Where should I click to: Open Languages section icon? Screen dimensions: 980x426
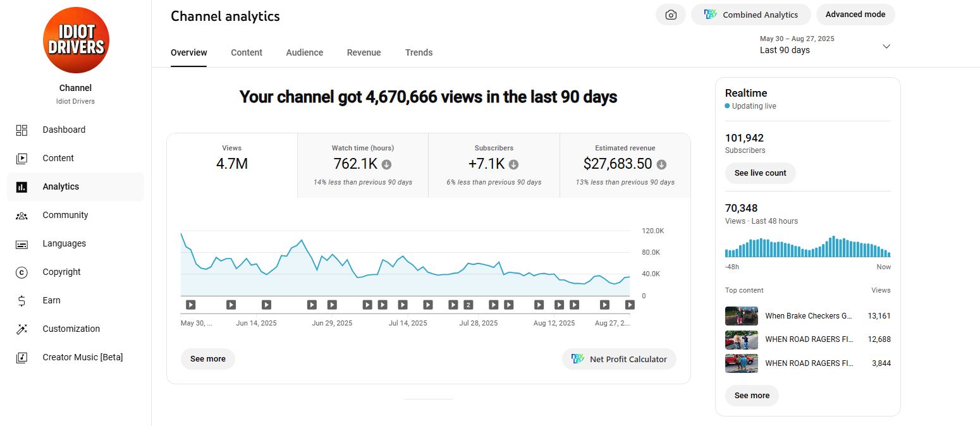tap(21, 244)
